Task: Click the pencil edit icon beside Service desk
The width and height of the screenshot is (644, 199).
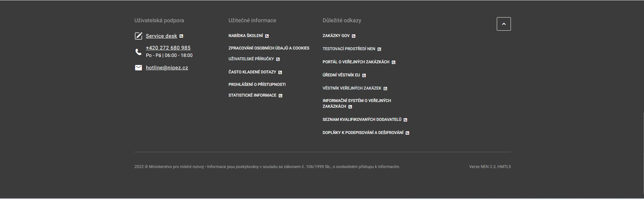Action: pos(138,36)
